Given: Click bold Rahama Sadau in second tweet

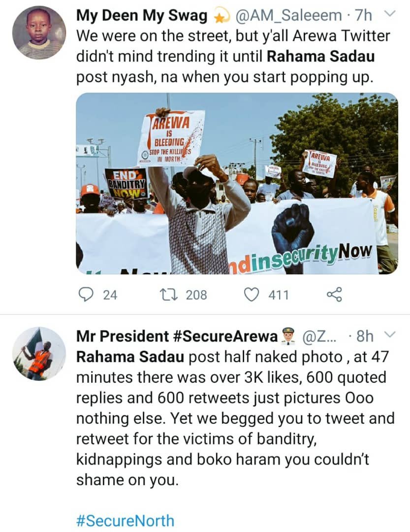Looking at the screenshot, I should point(130,357).
